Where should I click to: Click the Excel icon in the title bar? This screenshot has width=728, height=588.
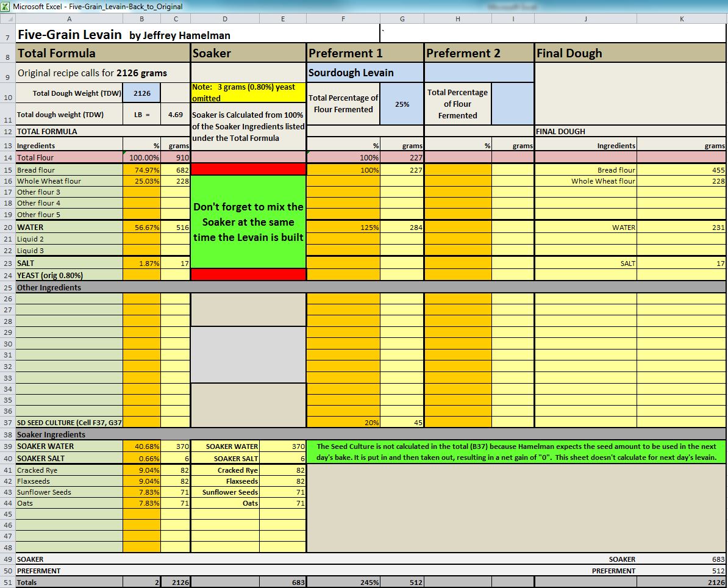6,6
